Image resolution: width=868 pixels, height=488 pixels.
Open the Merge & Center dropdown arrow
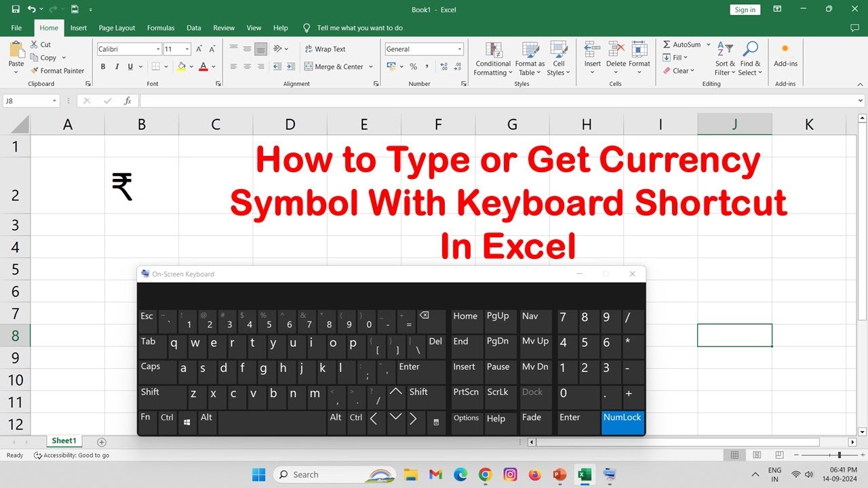pos(371,66)
